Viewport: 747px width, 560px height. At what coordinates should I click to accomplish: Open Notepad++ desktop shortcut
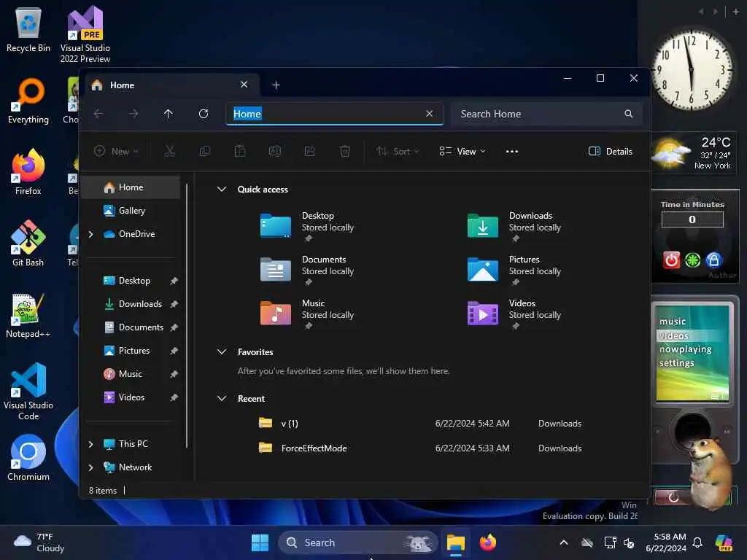click(28, 315)
